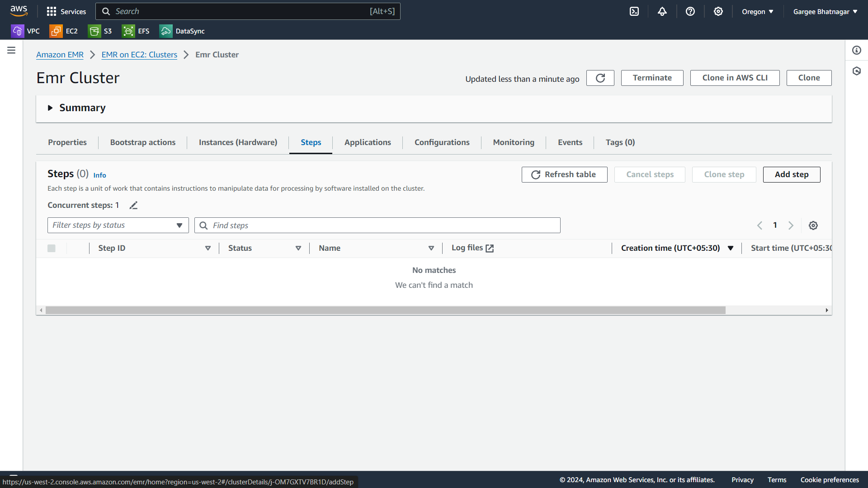The image size is (868, 488).
Task: Open steps table preferences gear icon
Action: click(813, 225)
